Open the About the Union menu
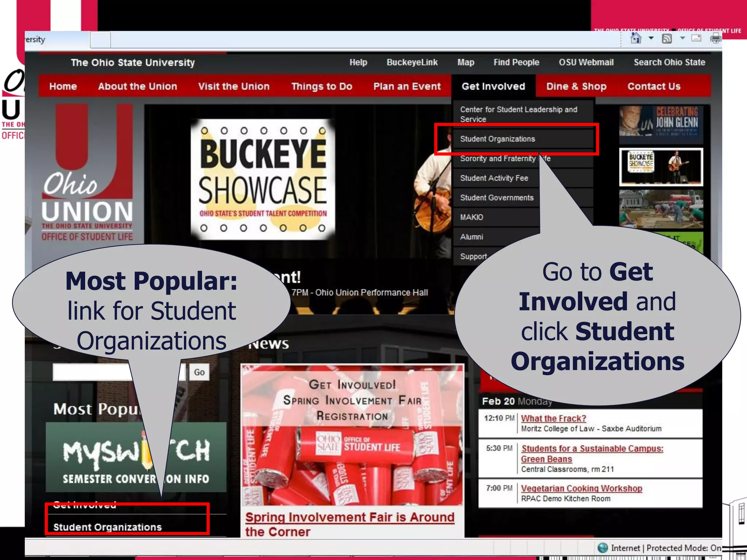 [138, 86]
